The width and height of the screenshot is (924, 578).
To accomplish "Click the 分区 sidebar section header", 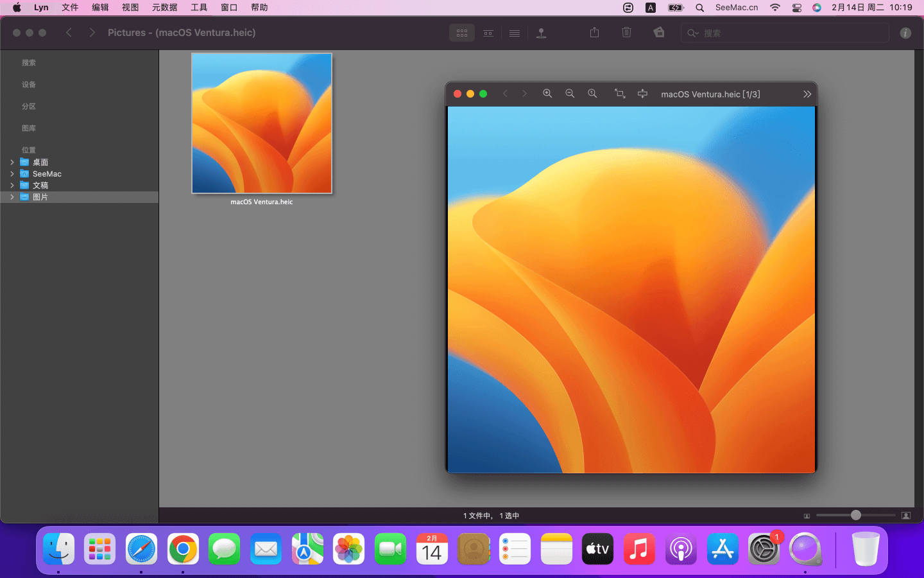I will (29, 107).
